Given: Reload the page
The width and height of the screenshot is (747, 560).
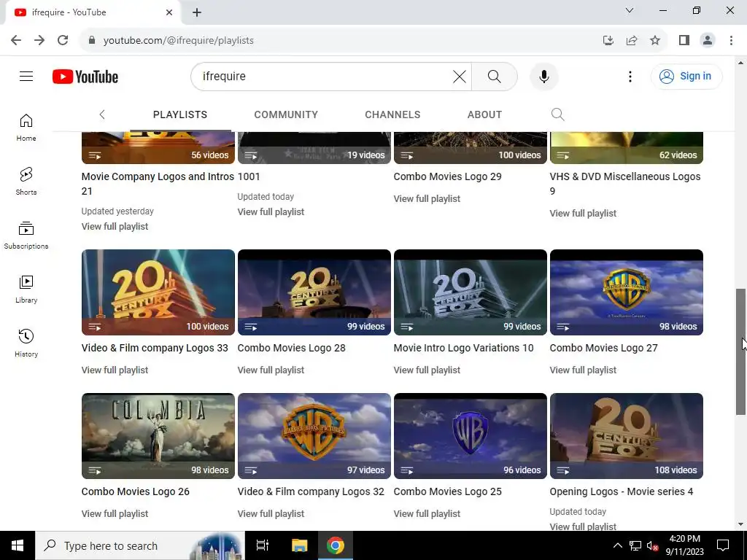Looking at the screenshot, I should point(63,40).
